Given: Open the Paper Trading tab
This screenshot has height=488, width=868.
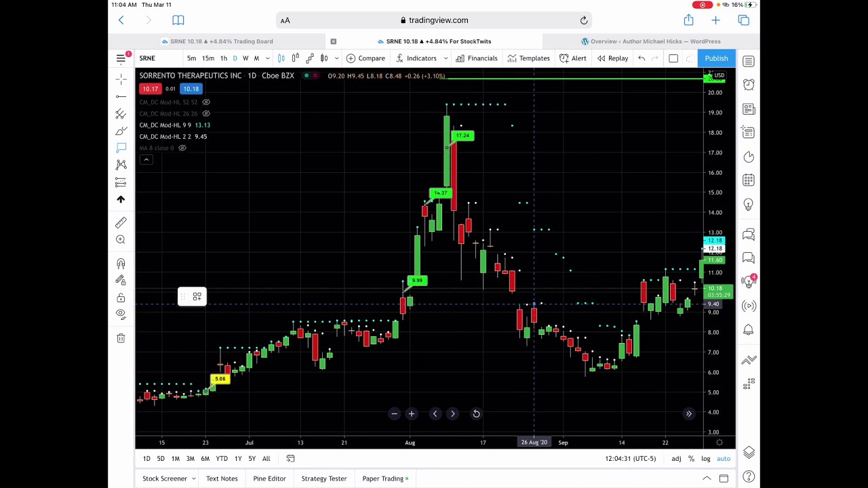Looking at the screenshot, I should tap(385, 479).
